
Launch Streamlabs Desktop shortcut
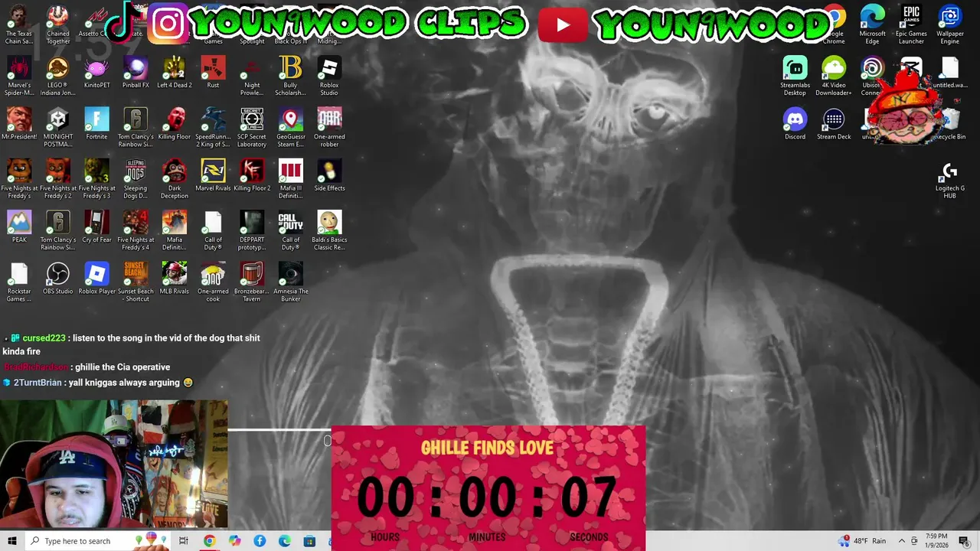click(795, 76)
